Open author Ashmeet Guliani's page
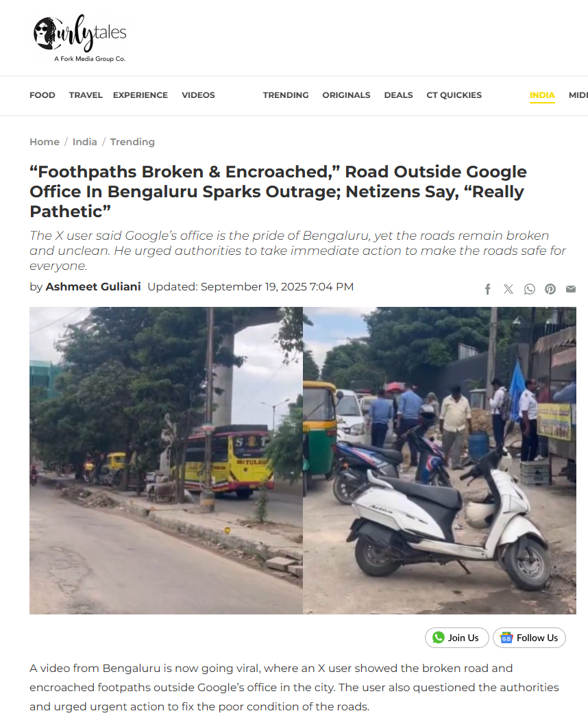This screenshot has width=588, height=722. tap(93, 286)
